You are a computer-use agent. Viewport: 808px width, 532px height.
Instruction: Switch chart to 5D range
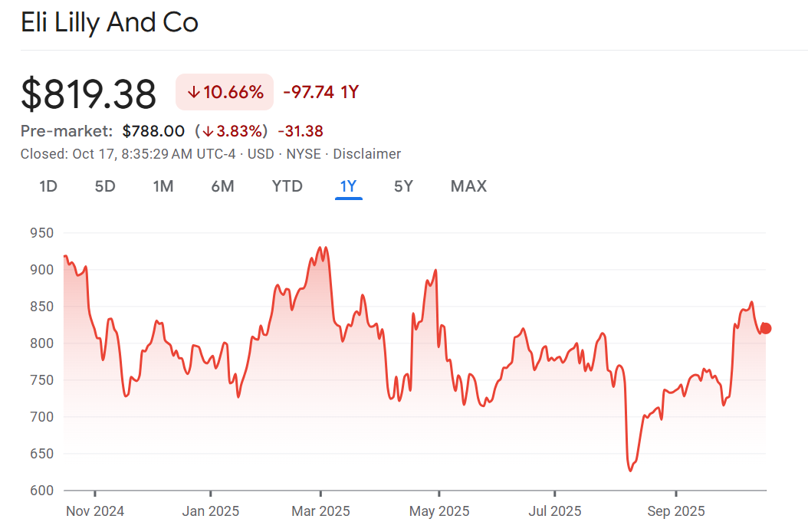point(105,186)
